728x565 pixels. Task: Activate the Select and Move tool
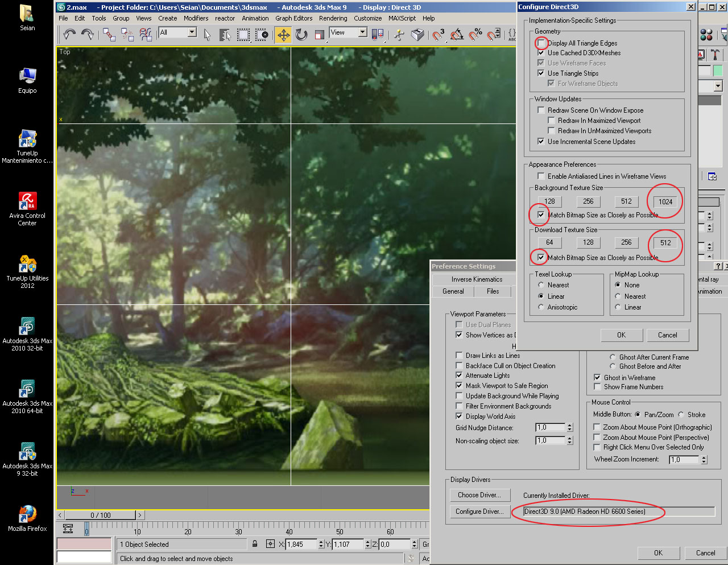(283, 35)
